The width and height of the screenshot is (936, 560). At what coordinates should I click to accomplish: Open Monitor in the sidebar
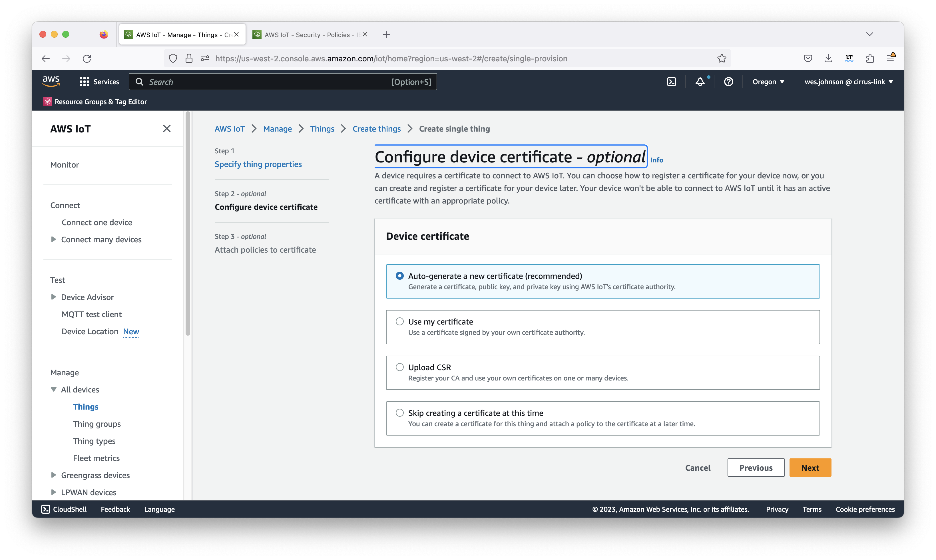point(65,164)
